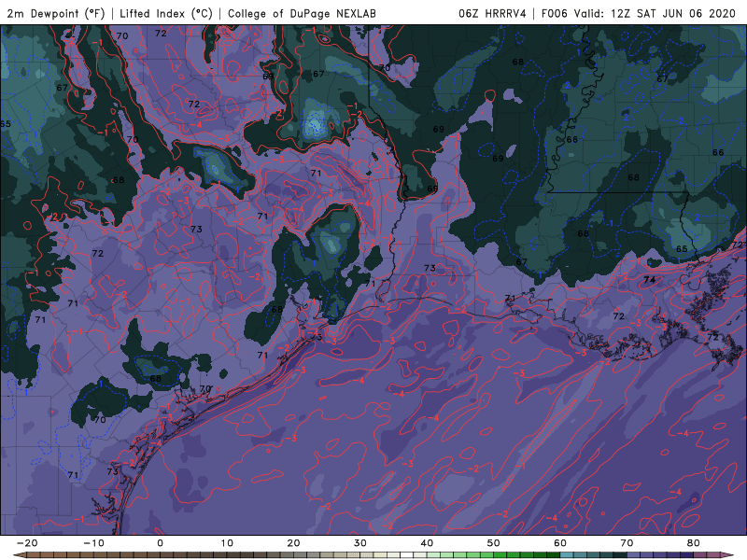The width and height of the screenshot is (747, 560).
Task: Click the 0 tick label on color scale
Action: (160, 543)
